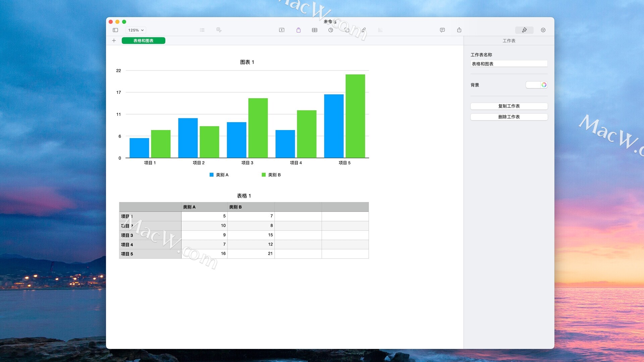Select the 表格和图表 sheet tab

pos(143,41)
